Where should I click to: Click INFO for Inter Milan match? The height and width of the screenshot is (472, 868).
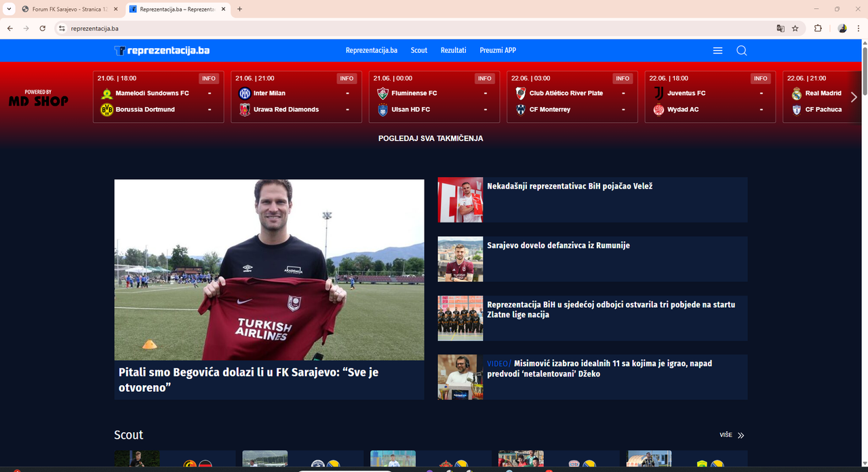[x=347, y=79]
